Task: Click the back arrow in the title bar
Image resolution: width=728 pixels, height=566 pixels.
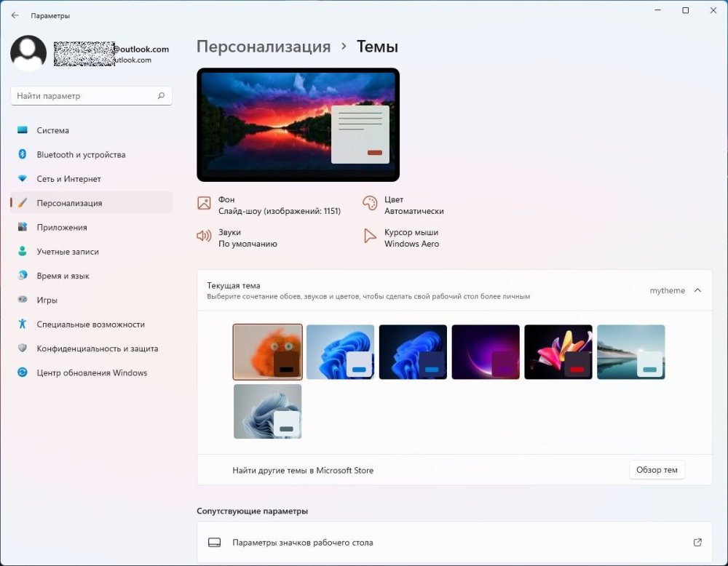Action: tap(15, 15)
